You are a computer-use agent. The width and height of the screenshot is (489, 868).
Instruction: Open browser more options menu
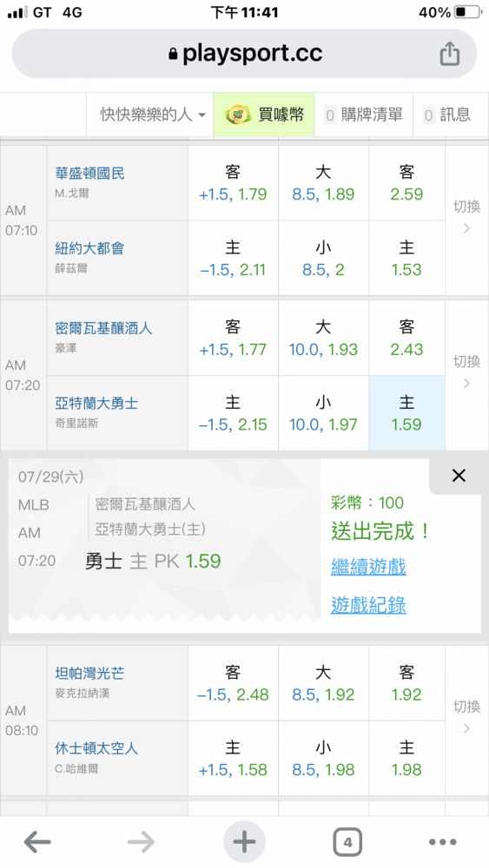coord(443,842)
